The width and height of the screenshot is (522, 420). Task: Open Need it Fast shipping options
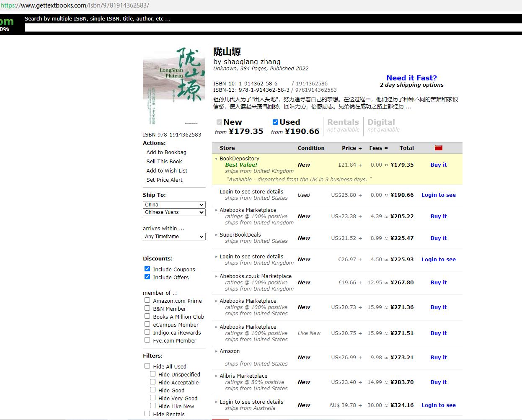click(x=411, y=78)
